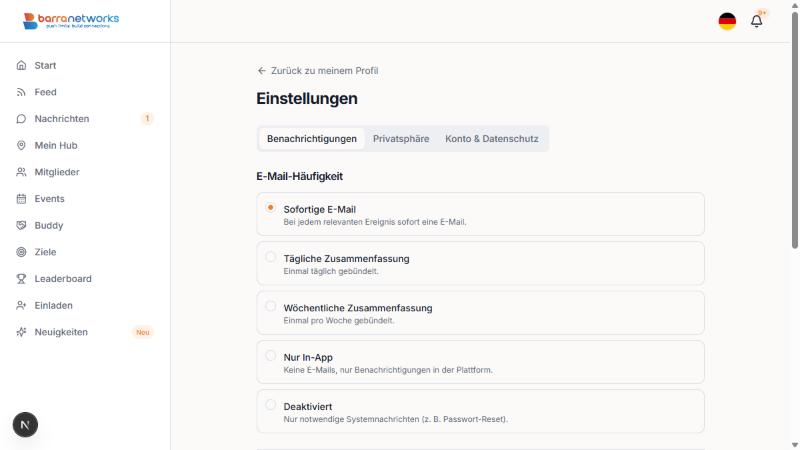The image size is (800, 450).
Task: Click the Events calendar icon
Action: (x=21, y=198)
